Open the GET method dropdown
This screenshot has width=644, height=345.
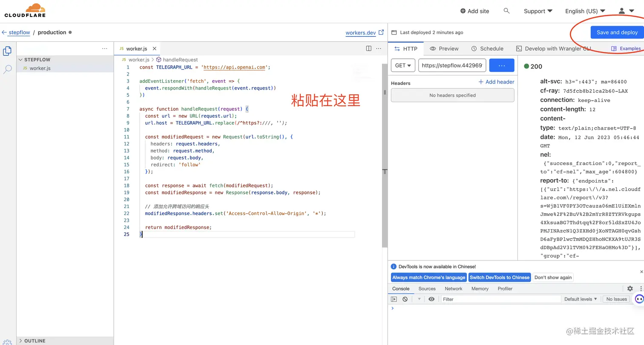[403, 65]
